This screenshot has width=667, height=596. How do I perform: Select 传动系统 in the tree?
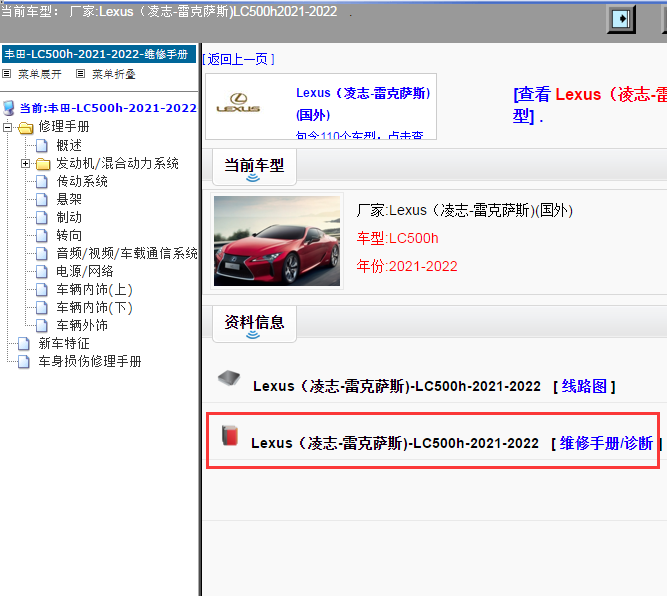click(x=82, y=182)
